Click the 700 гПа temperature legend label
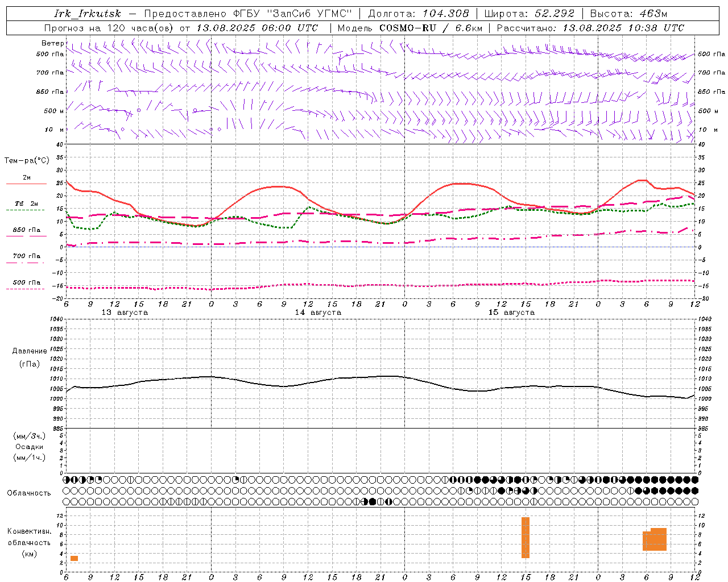This screenshot has width=728, height=582. pos(27,256)
